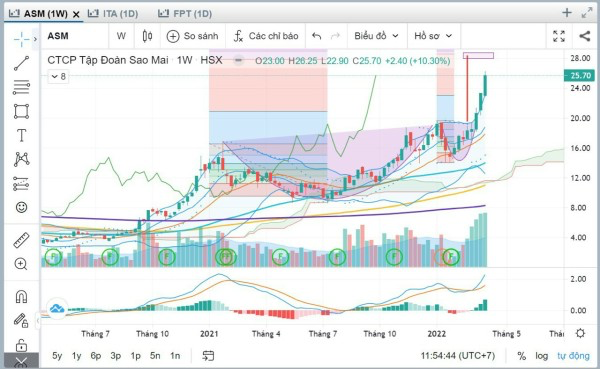Expand the Biểu đồ dropdown
This screenshot has height=369, width=600.
[x=377, y=36]
